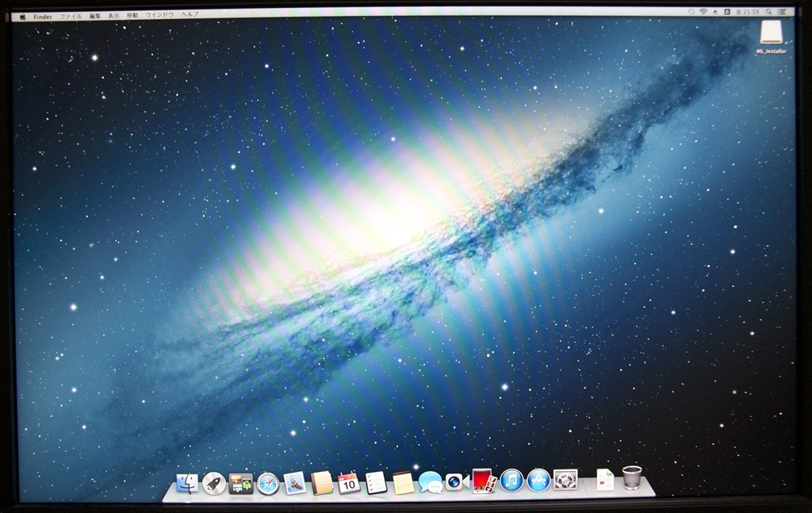The height and width of the screenshot is (513, 812).
Task: Open the 編集 menu
Action: point(95,16)
